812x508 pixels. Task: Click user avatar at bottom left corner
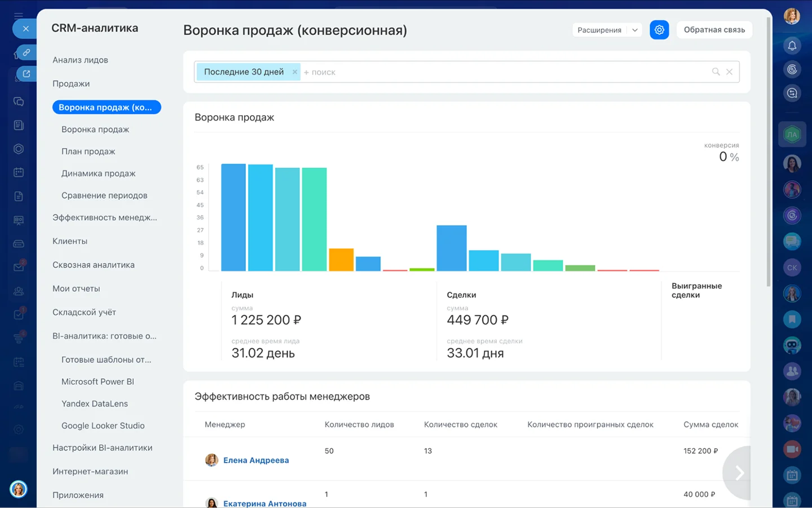tap(19, 489)
